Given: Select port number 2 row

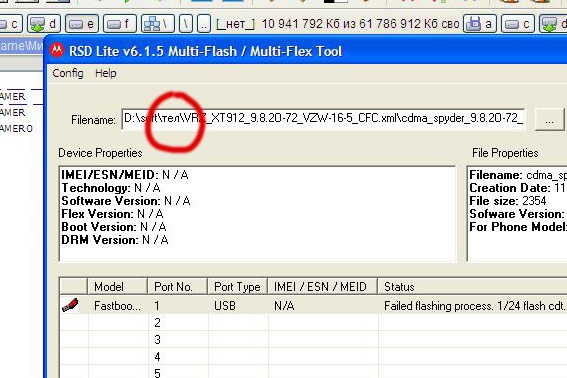Looking at the screenshot, I should tap(313, 322).
